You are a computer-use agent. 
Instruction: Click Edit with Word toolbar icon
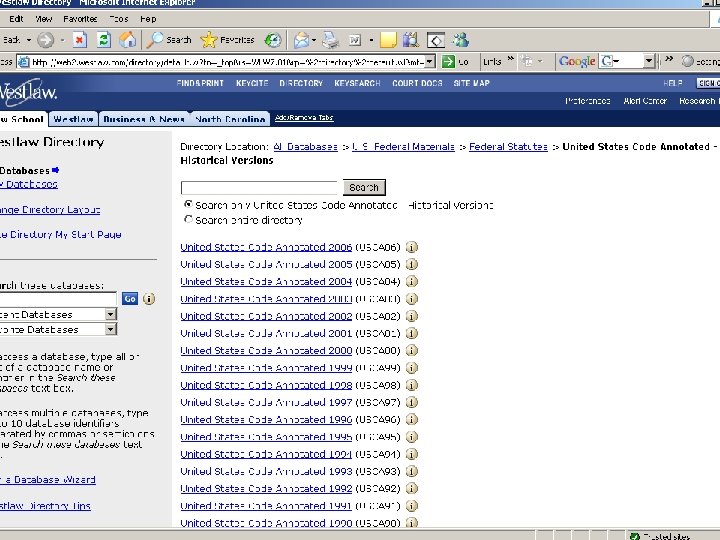[x=355, y=40]
